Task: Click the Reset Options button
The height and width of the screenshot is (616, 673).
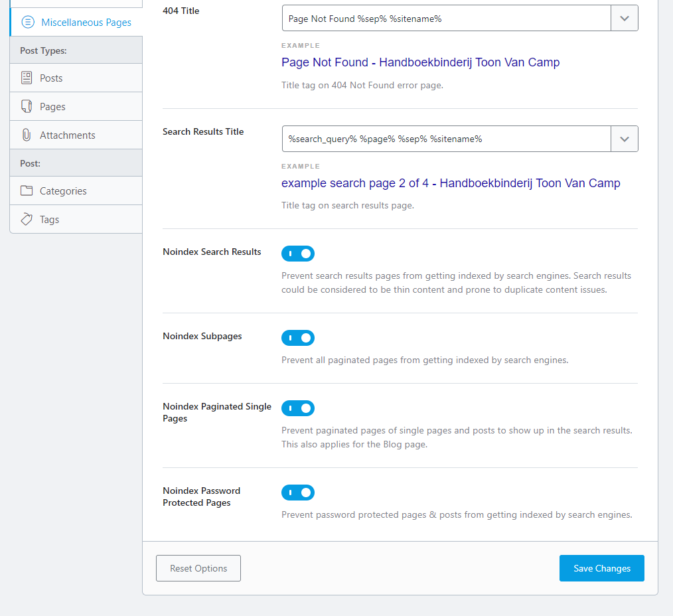Action: pos(198,568)
